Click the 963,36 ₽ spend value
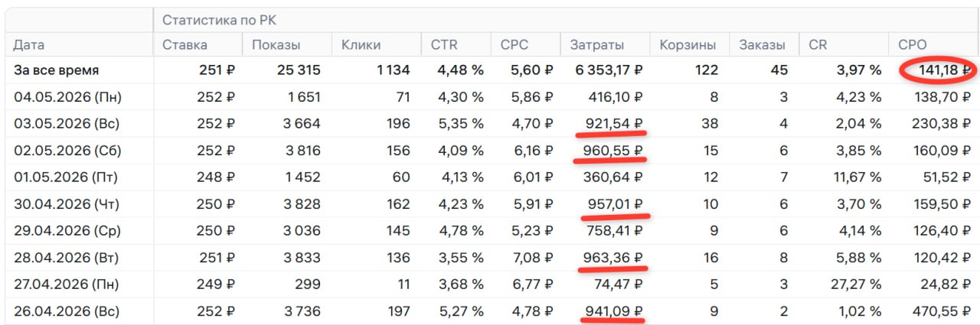The height and width of the screenshot is (325, 980). pos(612,258)
